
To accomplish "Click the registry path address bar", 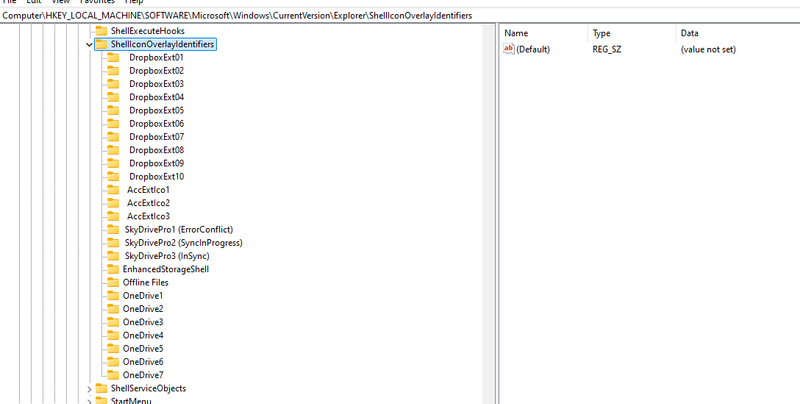I will tap(400, 15).
